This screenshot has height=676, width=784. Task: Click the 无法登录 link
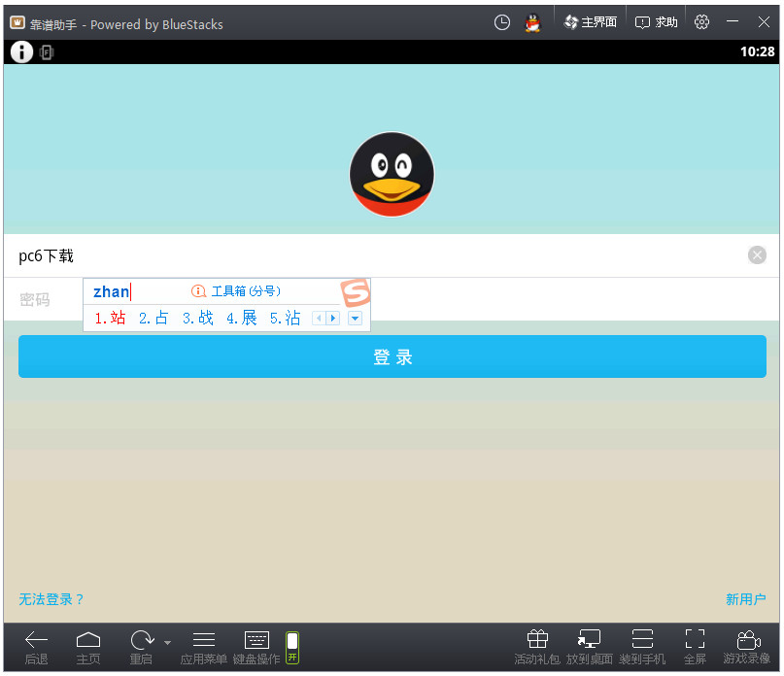pos(51,599)
